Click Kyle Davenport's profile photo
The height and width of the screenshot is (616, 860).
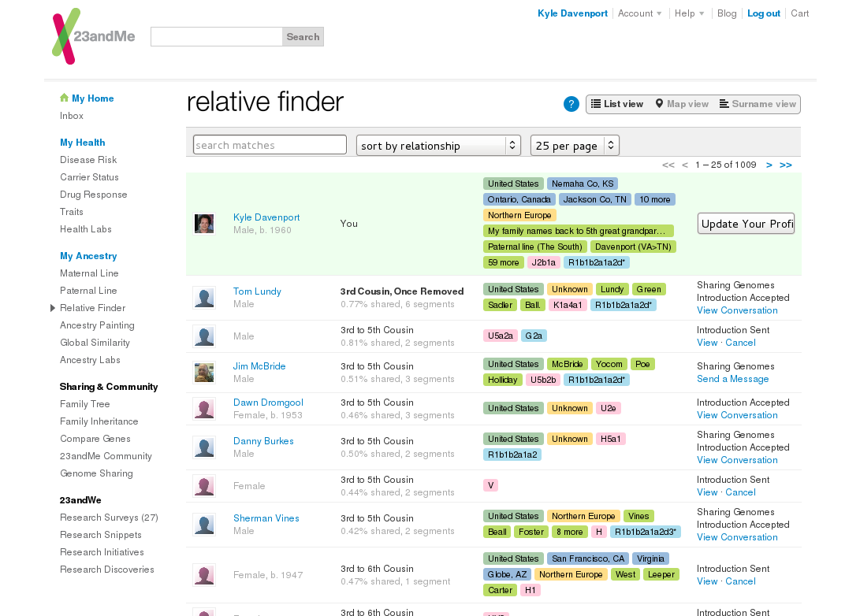tap(204, 224)
